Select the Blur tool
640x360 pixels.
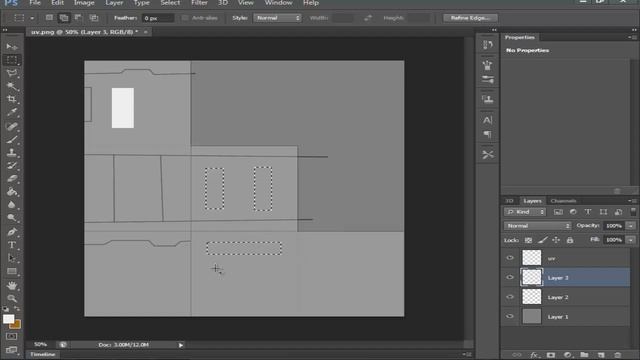(11, 205)
